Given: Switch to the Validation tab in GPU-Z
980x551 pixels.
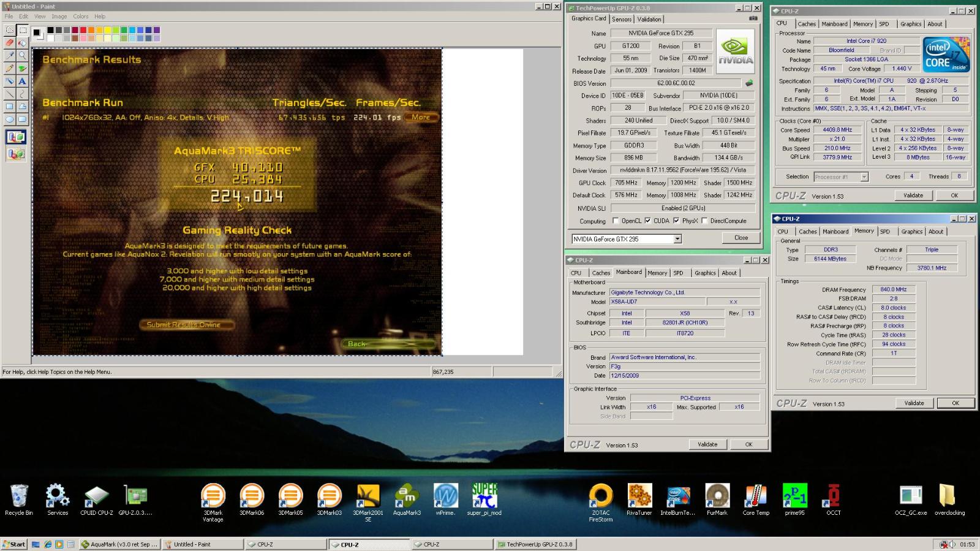Looking at the screenshot, I should [649, 19].
